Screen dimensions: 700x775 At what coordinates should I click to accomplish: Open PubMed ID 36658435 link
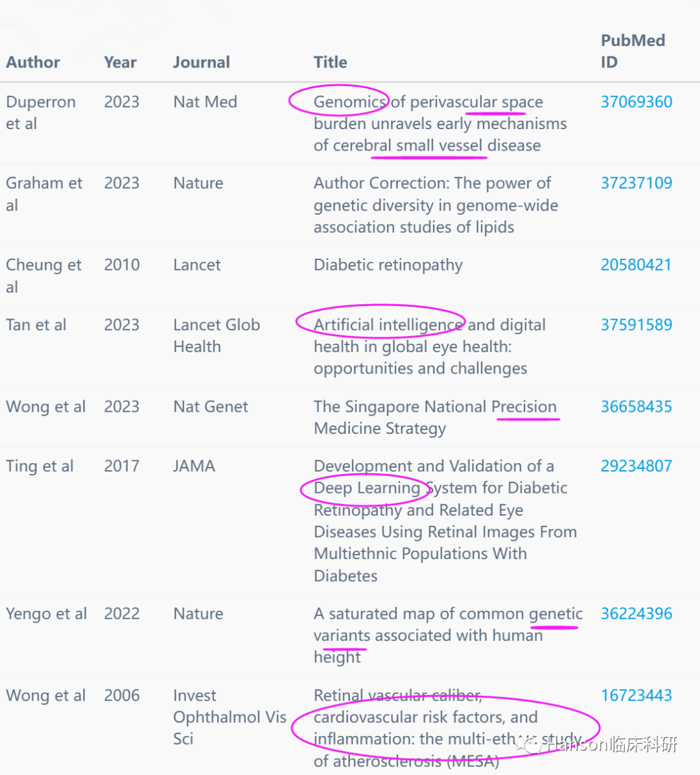[x=636, y=406]
